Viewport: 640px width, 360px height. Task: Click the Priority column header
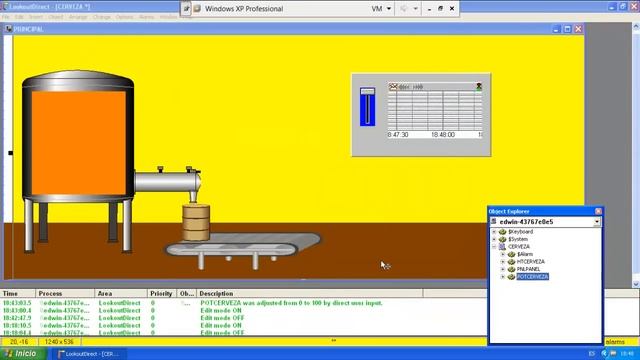coord(162,293)
